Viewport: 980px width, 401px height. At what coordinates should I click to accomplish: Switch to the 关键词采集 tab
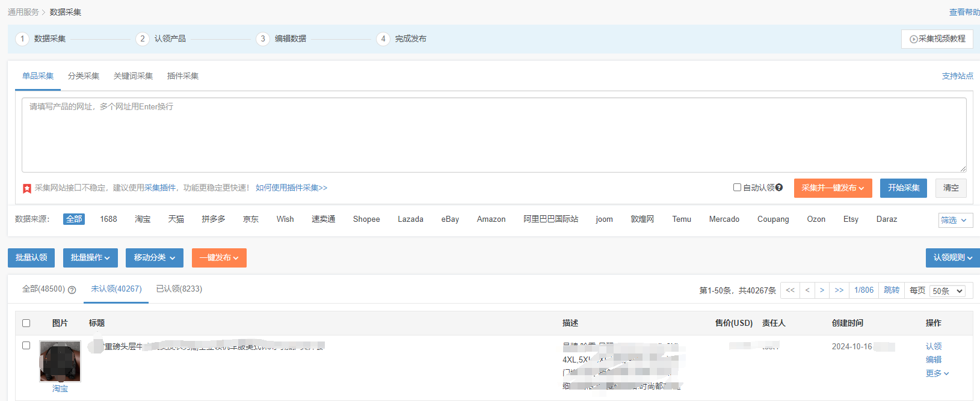coord(133,76)
